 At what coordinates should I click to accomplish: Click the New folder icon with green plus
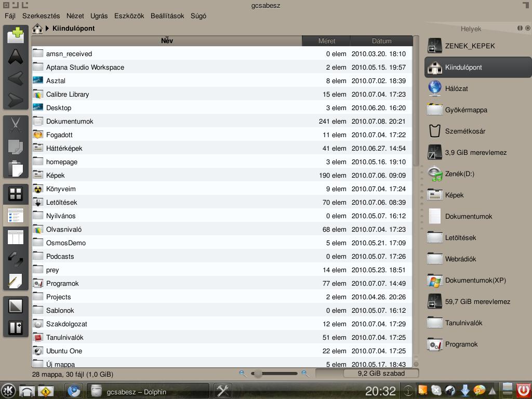coord(16,35)
